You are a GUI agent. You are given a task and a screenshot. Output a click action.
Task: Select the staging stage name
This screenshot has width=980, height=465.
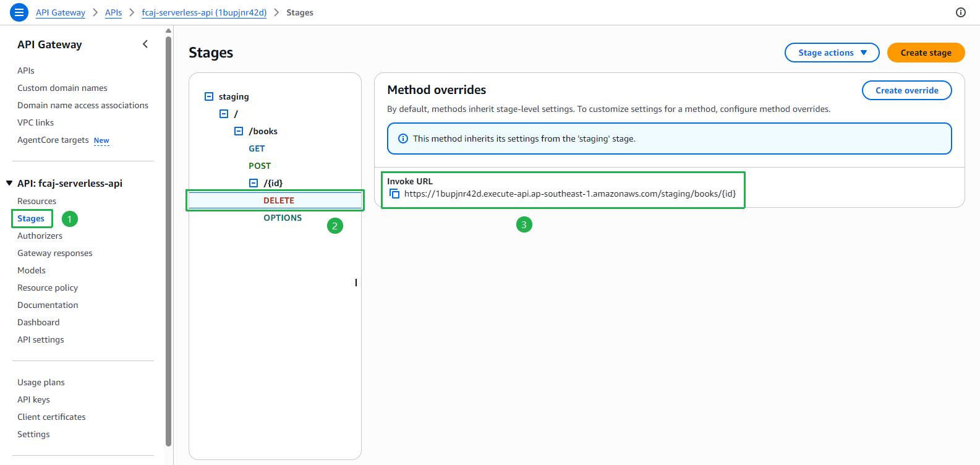coord(234,96)
